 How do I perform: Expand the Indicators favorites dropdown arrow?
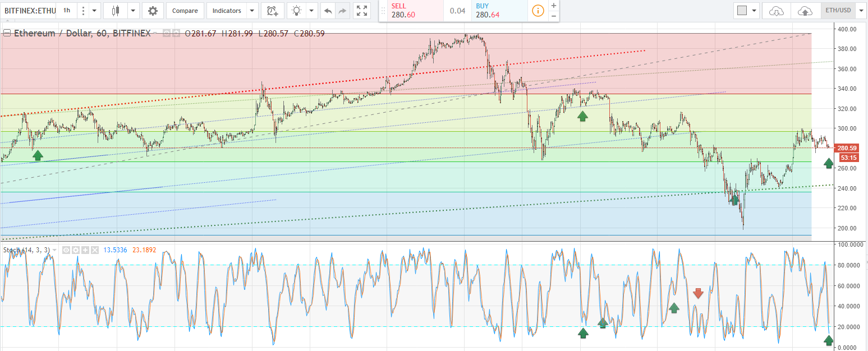(252, 10)
